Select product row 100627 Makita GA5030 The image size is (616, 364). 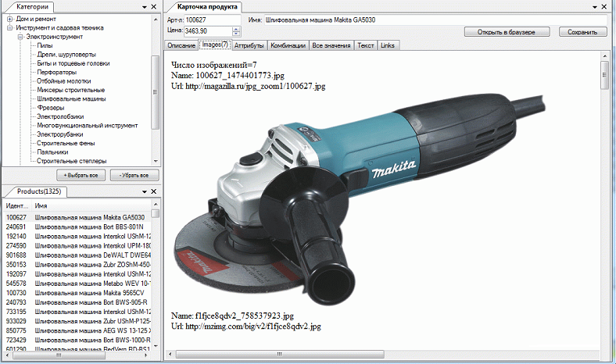[77, 217]
